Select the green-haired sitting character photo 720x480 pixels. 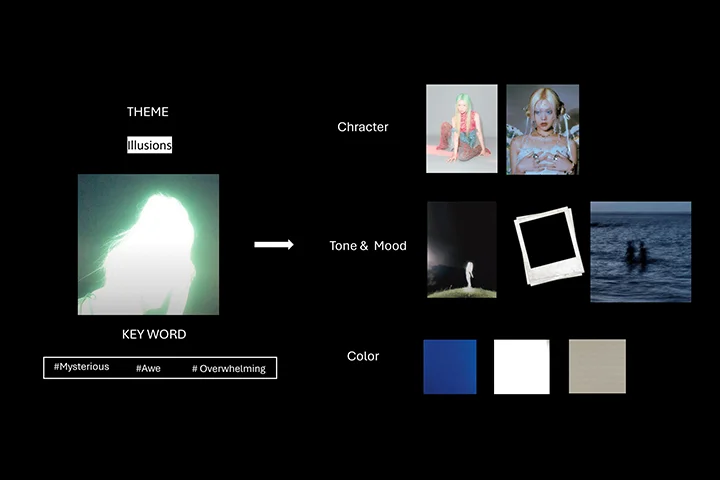(461, 129)
